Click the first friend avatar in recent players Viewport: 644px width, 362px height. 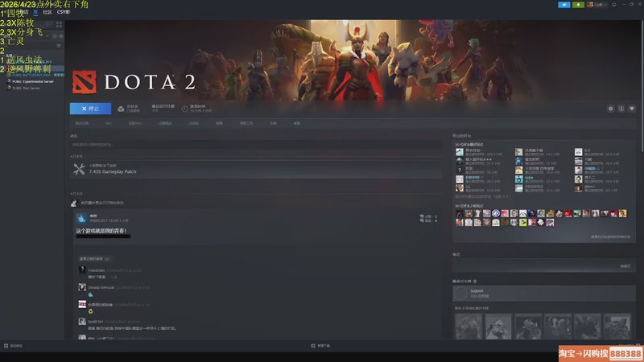pos(459,152)
